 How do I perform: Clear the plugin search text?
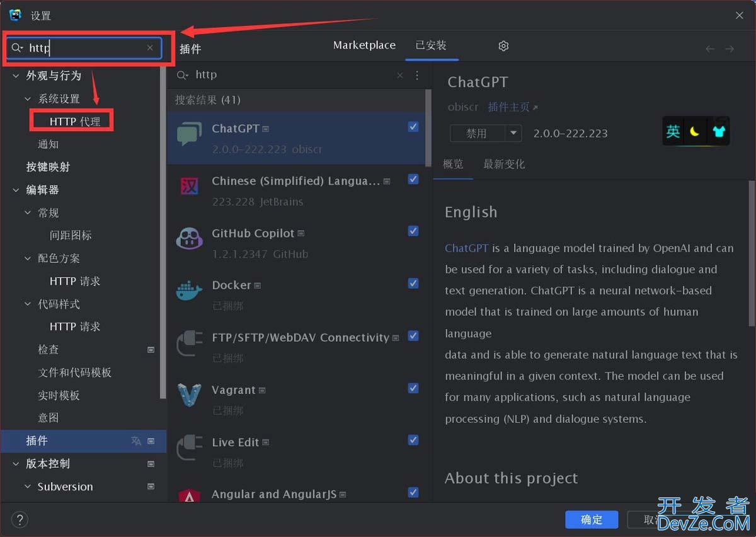coord(399,76)
